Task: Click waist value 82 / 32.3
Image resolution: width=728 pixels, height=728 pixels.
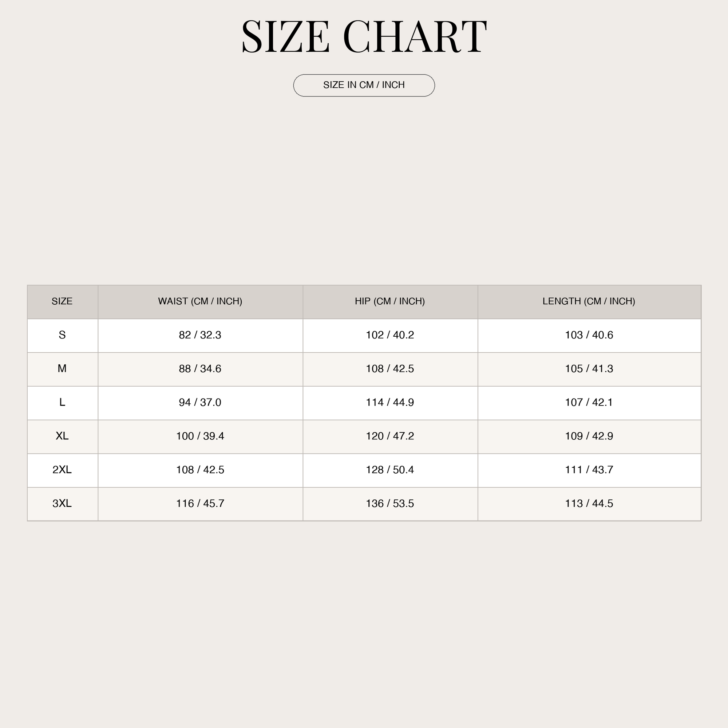Action: coord(200,335)
